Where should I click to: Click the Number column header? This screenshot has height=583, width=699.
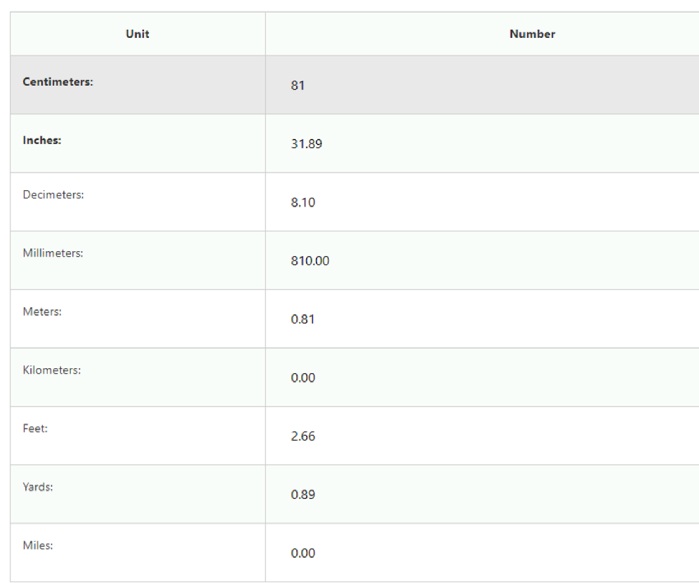tap(532, 34)
